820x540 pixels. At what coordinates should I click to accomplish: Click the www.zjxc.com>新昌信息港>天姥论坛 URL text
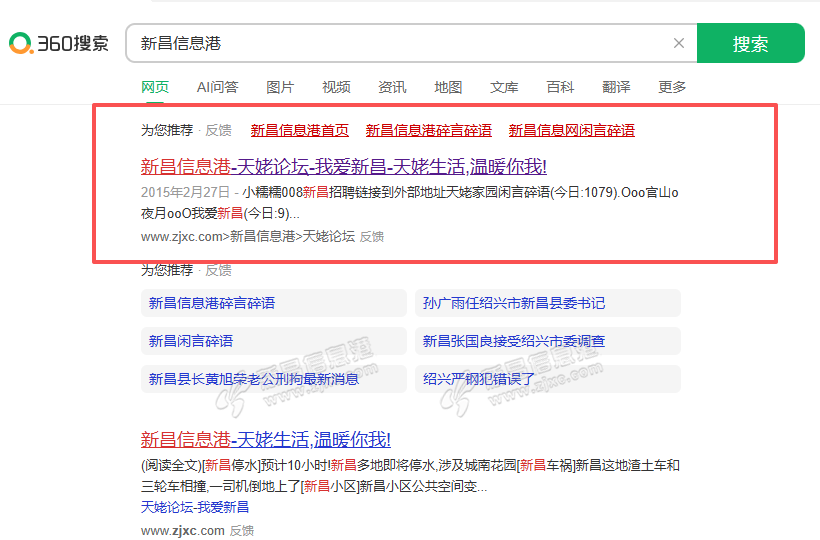coord(248,237)
